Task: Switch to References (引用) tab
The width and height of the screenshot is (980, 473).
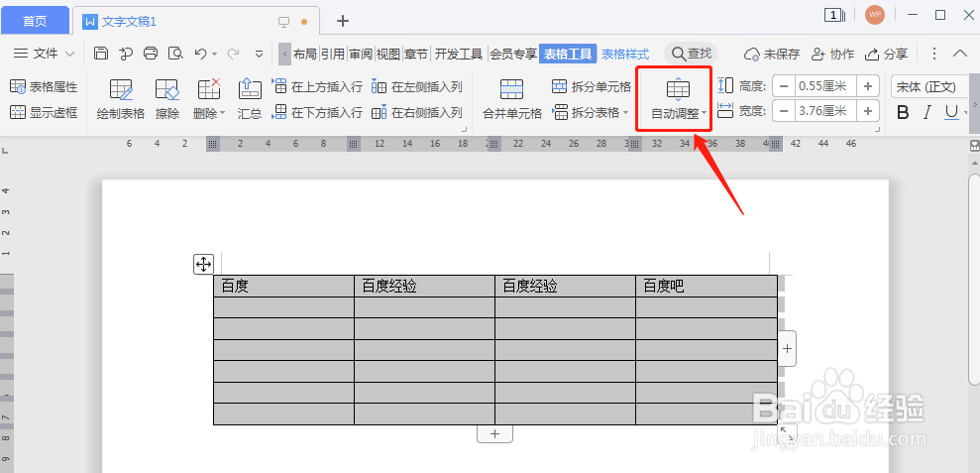Action: pos(333,54)
